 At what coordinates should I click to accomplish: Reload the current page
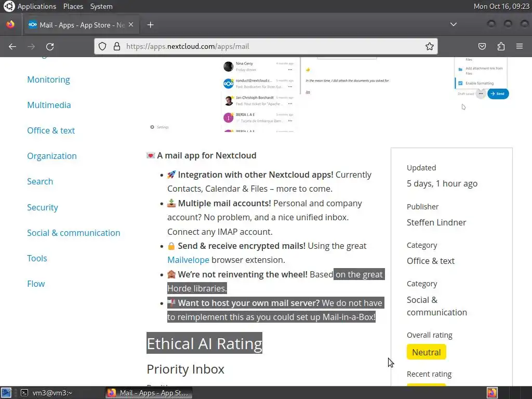click(50, 46)
